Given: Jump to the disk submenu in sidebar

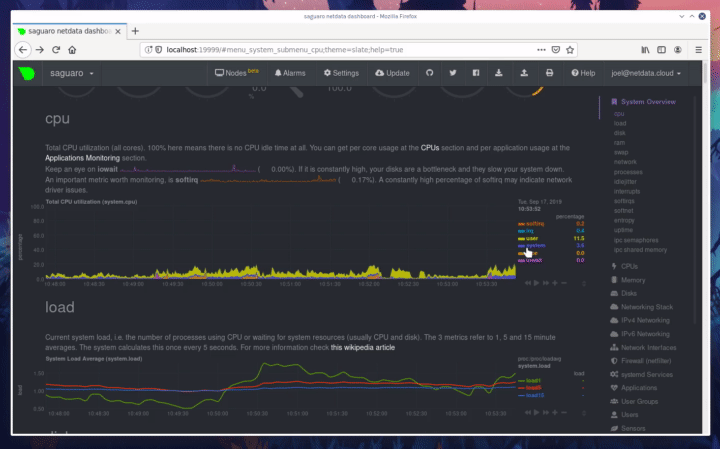Looking at the screenshot, I should coord(620,133).
